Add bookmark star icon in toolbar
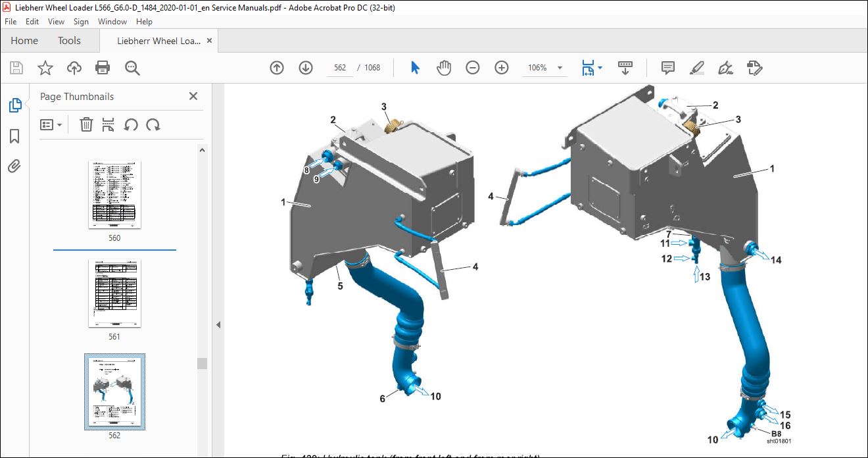The width and height of the screenshot is (868, 458). pos(45,68)
